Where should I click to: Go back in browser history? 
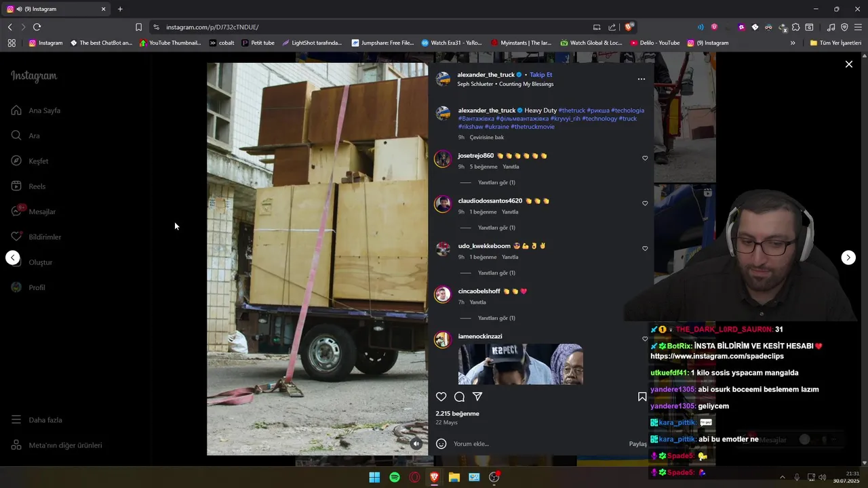coord(9,27)
